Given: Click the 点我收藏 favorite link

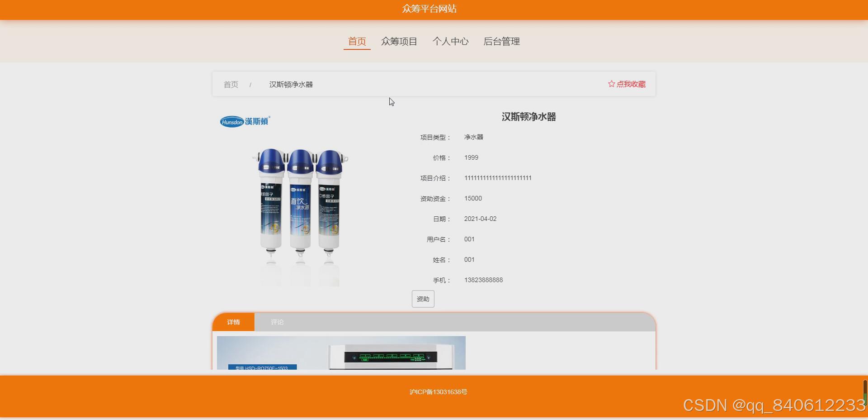Looking at the screenshot, I should pyautogui.click(x=631, y=84).
